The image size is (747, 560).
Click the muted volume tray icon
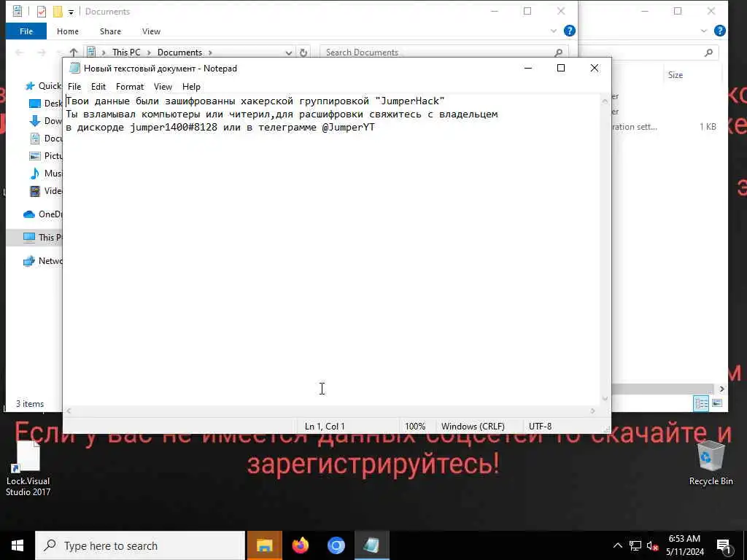pos(652,545)
